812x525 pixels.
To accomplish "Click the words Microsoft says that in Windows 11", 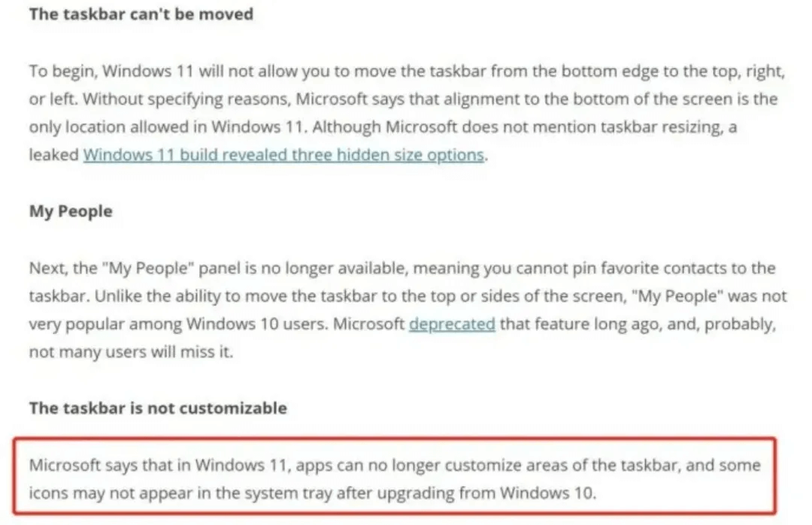I will pyautogui.click(x=158, y=465).
